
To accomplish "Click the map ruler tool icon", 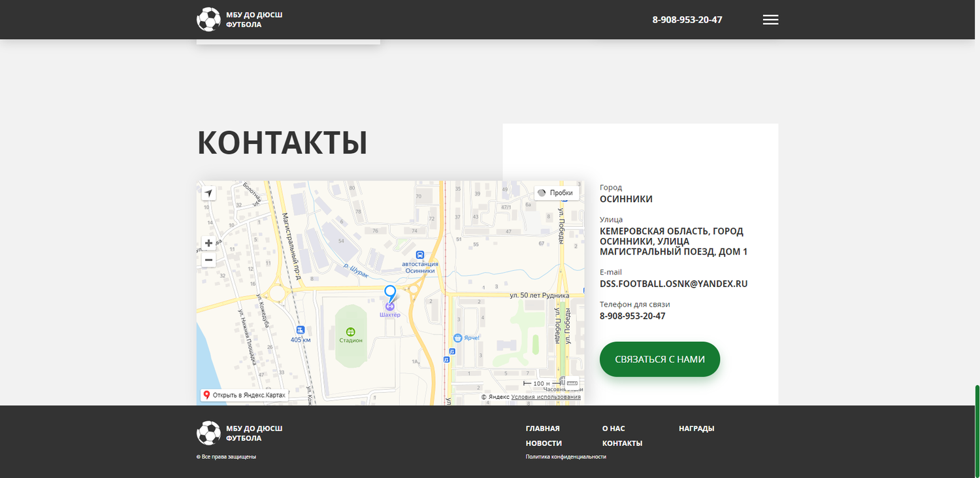I will (572, 383).
